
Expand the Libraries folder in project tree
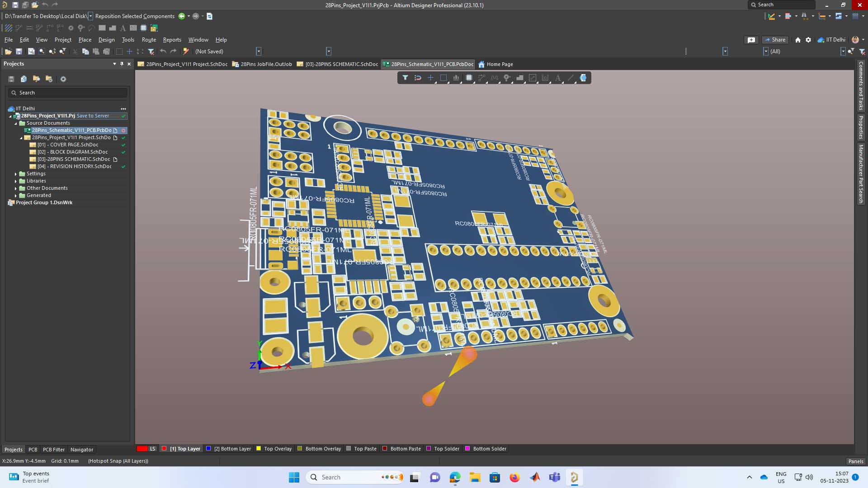(16, 181)
